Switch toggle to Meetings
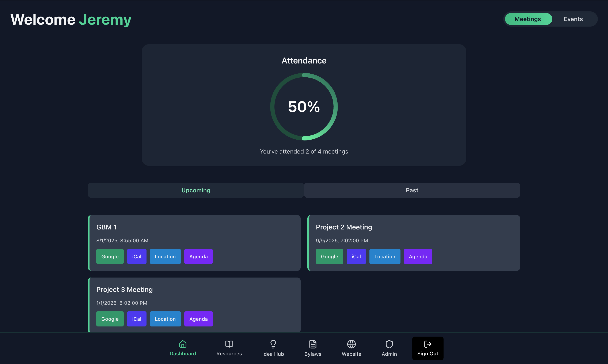Image resolution: width=608 pixels, height=364 pixels. [528, 19]
